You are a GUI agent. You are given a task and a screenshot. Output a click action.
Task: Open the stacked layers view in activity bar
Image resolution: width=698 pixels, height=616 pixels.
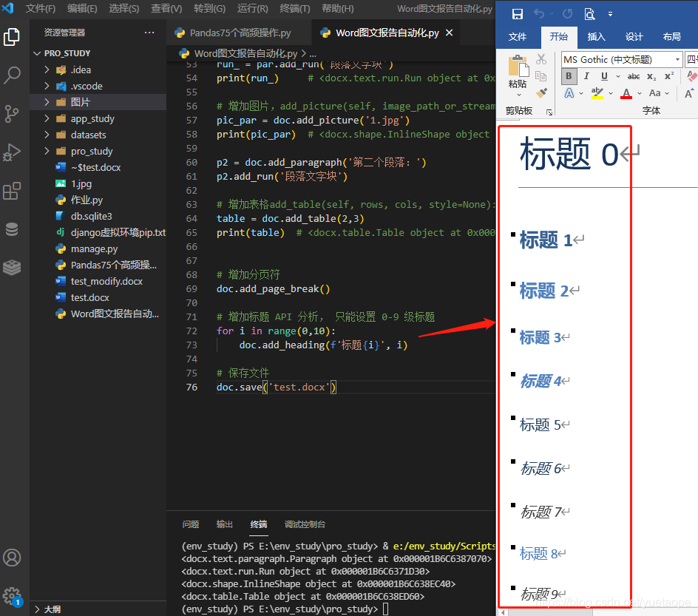[12, 267]
